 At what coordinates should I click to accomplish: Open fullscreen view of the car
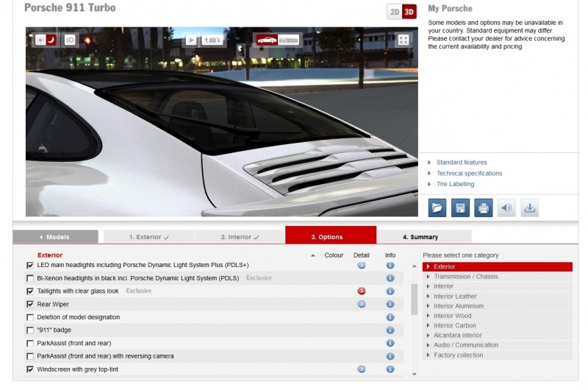[404, 40]
